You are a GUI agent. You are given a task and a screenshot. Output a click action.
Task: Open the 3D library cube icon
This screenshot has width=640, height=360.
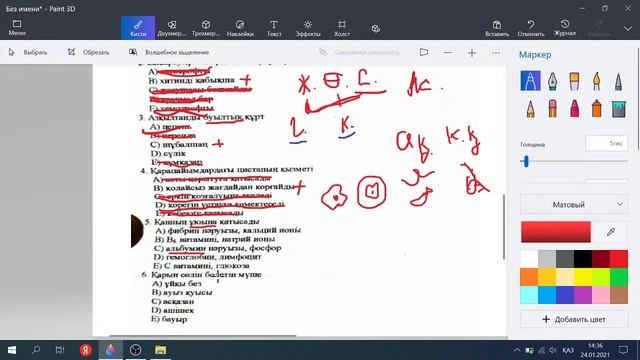coord(376,28)
